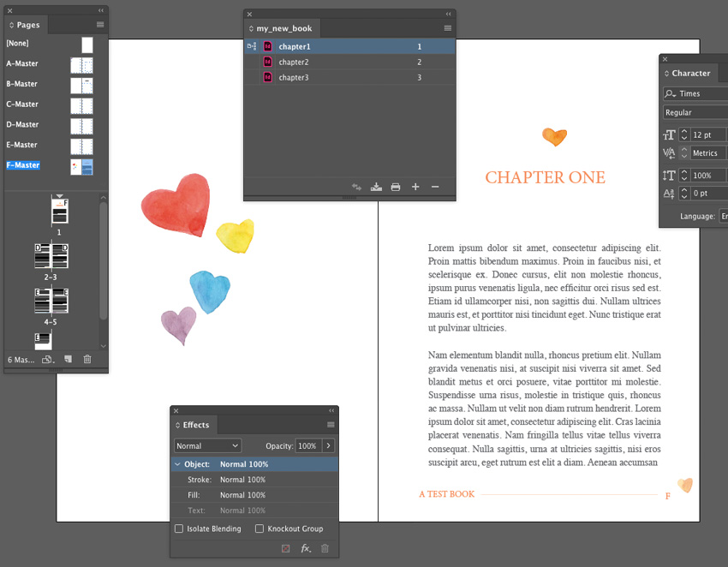Delete the applied effect in Effects panel
Screen dimensions: 728x567
325,548
